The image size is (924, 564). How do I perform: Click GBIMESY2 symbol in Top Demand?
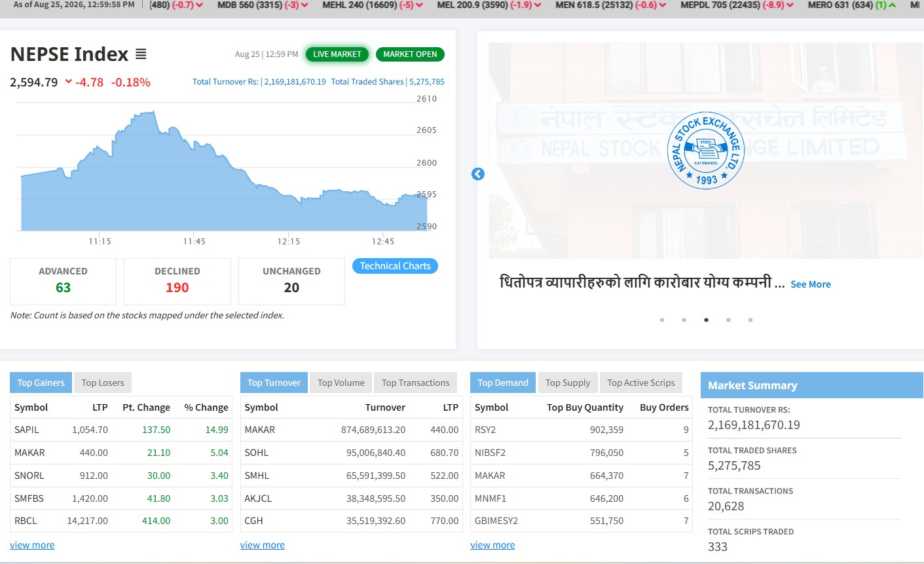coord(496,521)
